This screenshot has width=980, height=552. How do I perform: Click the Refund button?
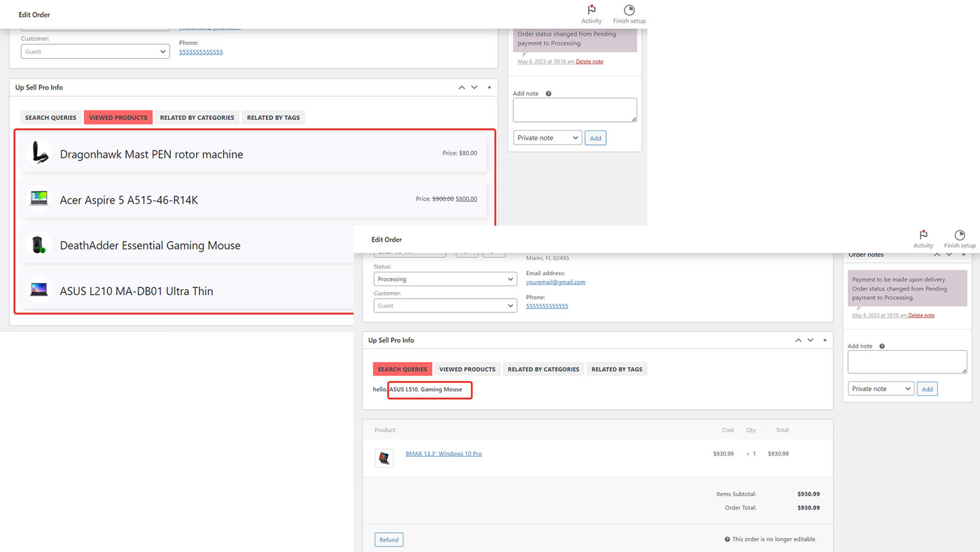tap(388, 539)
